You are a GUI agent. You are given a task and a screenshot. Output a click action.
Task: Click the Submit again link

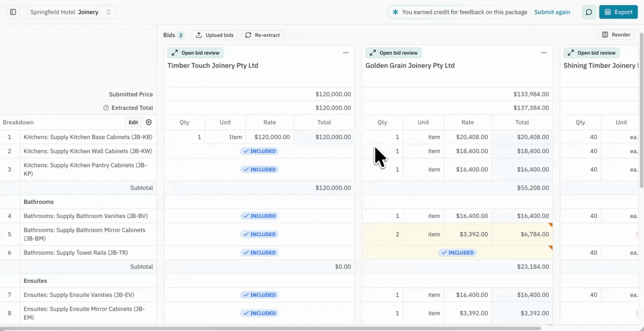tap(552, 12)
